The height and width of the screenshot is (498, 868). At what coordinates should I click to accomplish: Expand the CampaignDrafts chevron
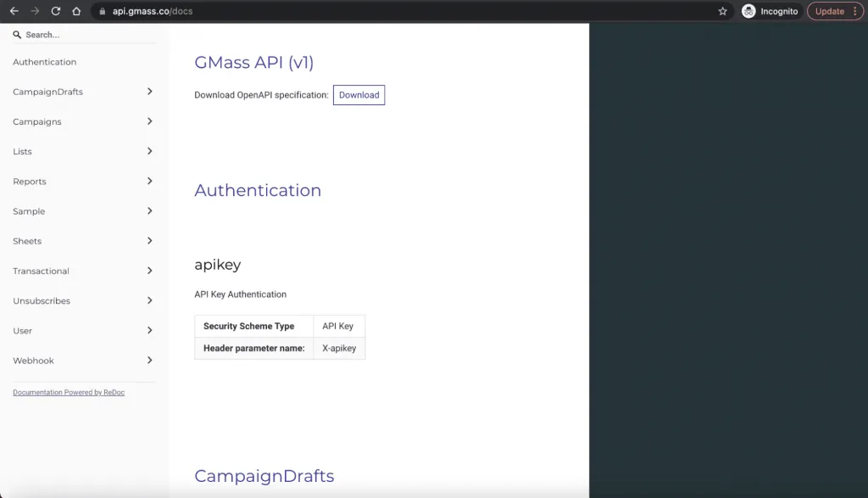tap(149, 92)
